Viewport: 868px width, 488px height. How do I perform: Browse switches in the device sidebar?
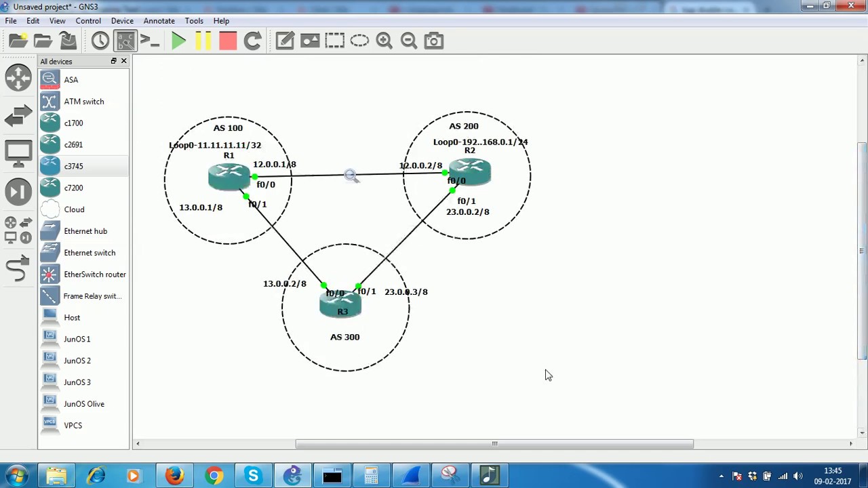(18, 115)
